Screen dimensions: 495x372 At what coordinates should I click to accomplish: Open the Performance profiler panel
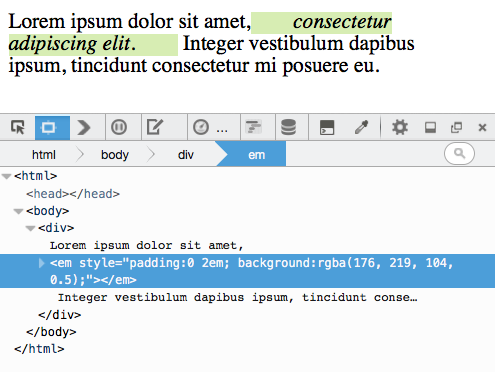coord(210,127)
